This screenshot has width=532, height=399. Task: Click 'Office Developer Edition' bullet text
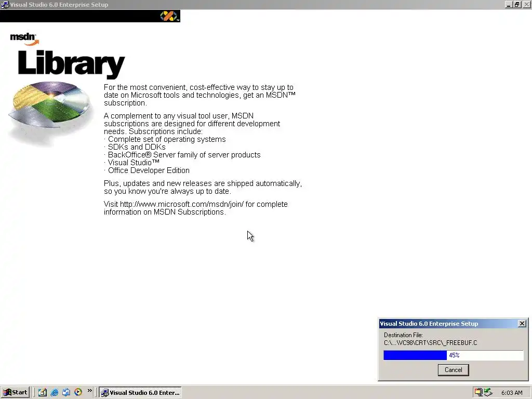click(149, 170)
